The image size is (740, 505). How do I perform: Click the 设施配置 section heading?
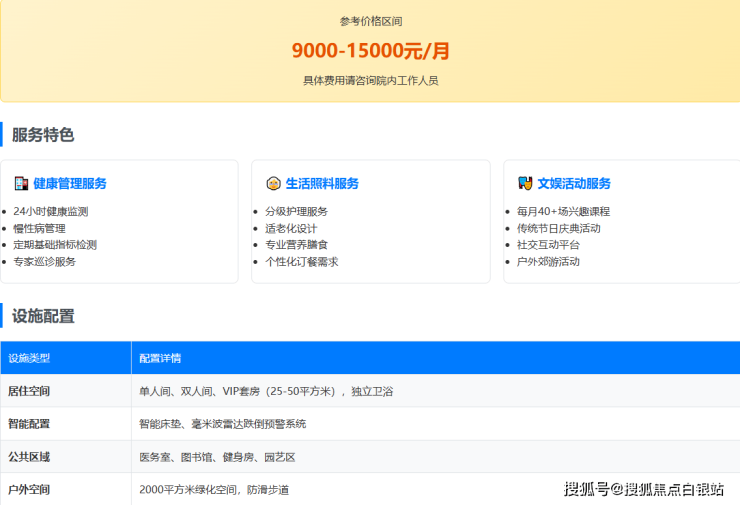(x=43, y=316)
